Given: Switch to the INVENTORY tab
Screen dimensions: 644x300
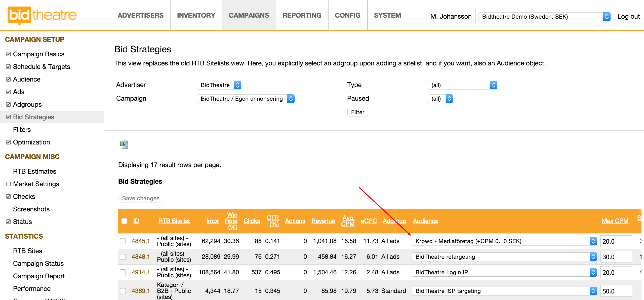Looking at the screenshot, I should (x=196, y=15).
